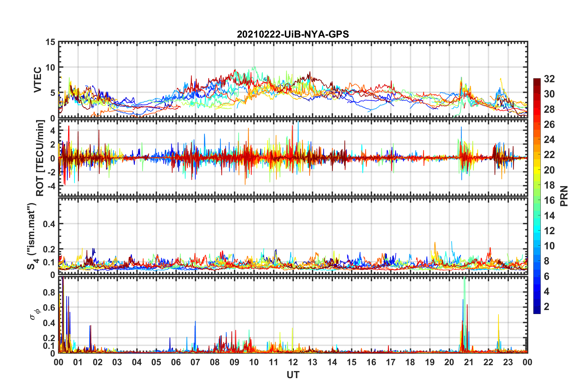
Task: Click the 21 hour tick on UT axis
Action: point(469,362)
